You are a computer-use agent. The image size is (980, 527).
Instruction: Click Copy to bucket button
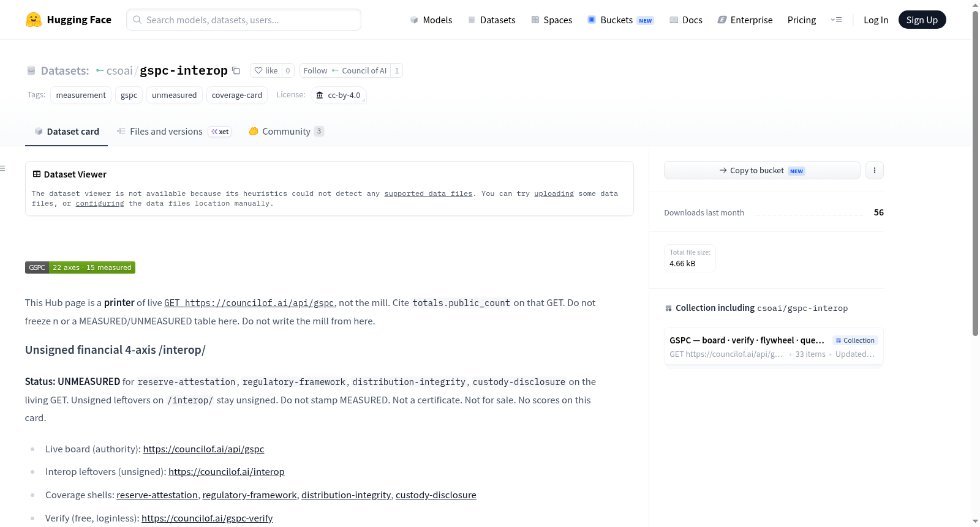(x=762, y=170)
